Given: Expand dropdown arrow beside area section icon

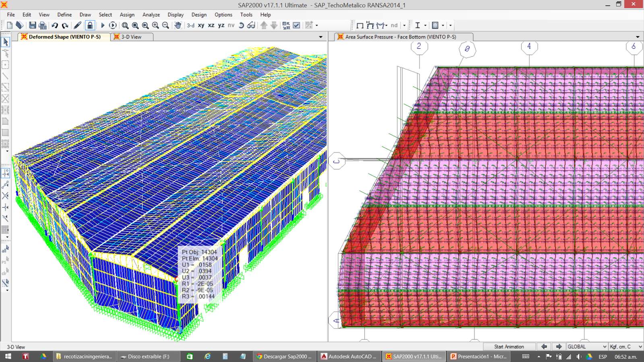Looking at the screenshot, I should tap(443, 25).
